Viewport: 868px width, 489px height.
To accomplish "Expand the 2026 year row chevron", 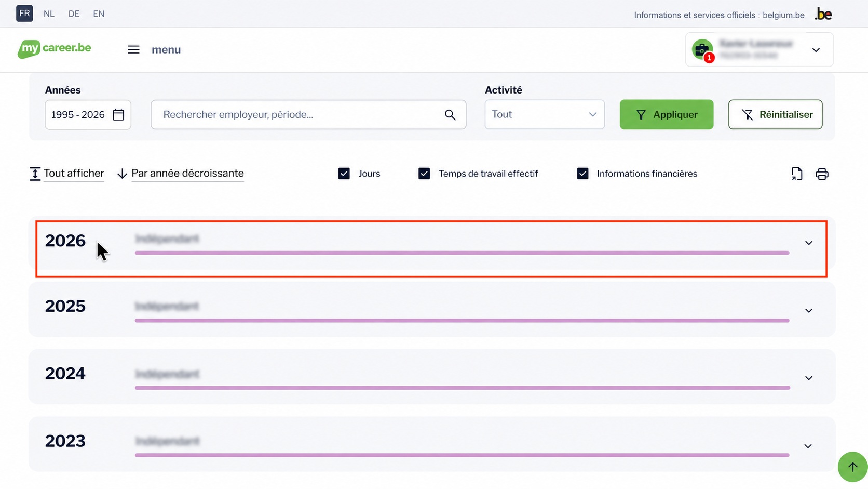I will coord(809,243).
